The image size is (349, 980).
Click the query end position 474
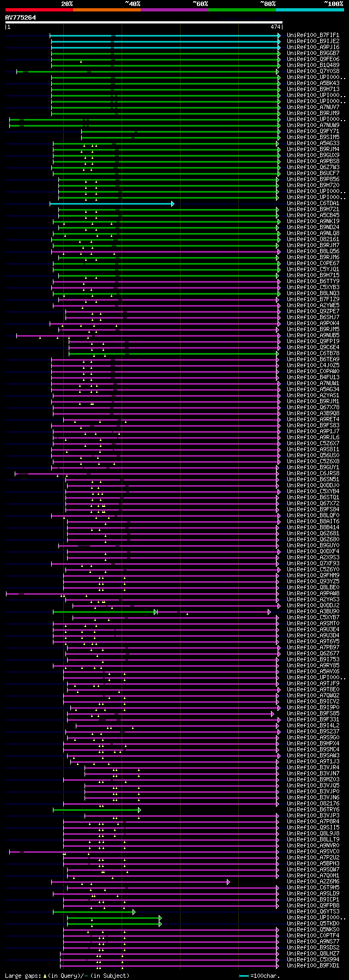tap(275, 27)
